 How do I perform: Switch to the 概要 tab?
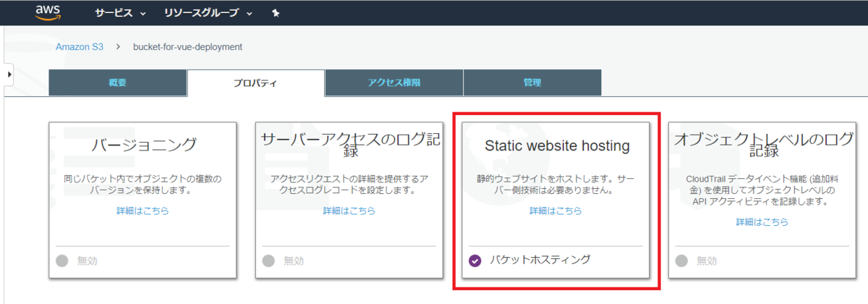coord(117,83)
